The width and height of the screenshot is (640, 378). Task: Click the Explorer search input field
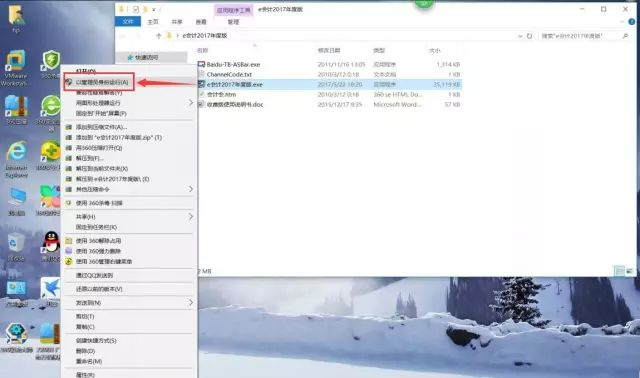tap(581, 36)
